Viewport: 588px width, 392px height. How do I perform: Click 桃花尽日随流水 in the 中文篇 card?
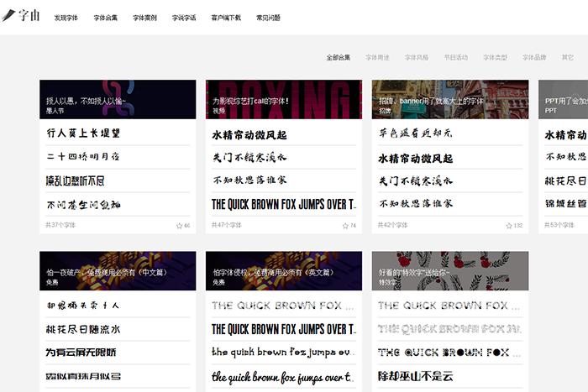(83, 329)
